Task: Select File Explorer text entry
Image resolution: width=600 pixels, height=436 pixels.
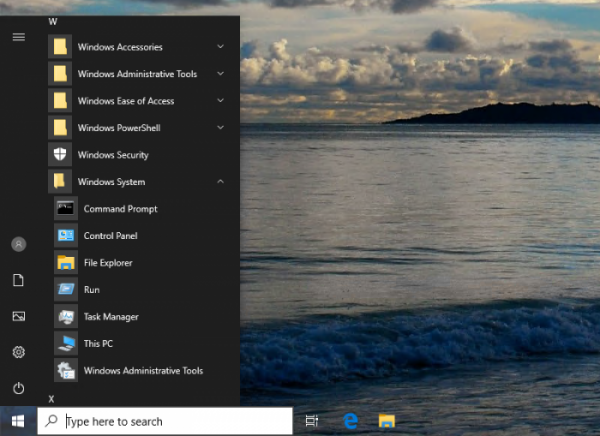Action: click(108, 263)
